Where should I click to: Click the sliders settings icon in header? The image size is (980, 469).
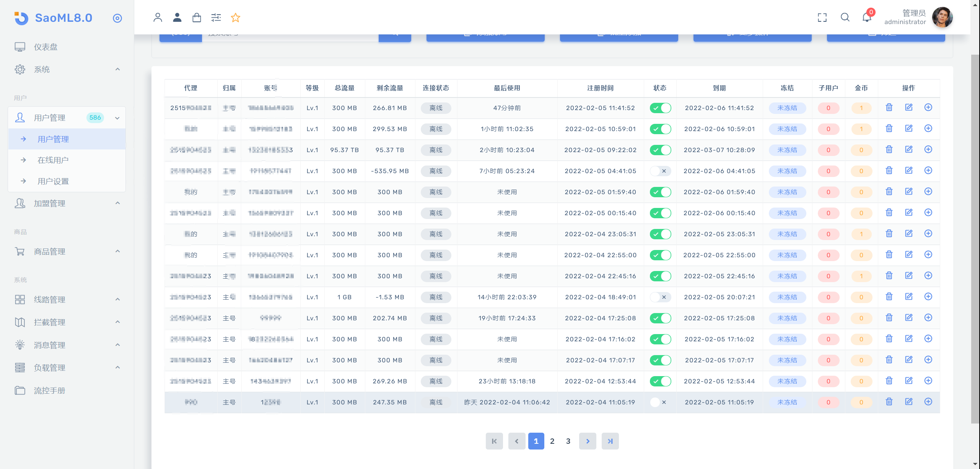(x=216, y=18)
